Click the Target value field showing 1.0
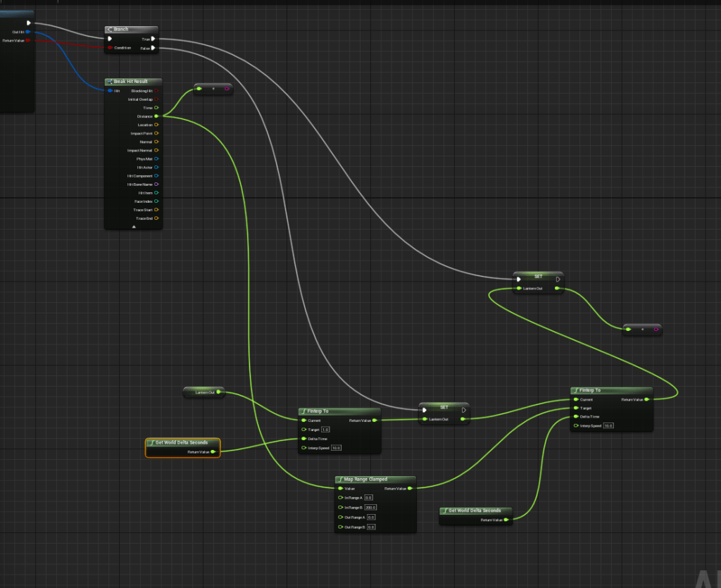Screen dimensions: 721x588 tap(325, 430)
